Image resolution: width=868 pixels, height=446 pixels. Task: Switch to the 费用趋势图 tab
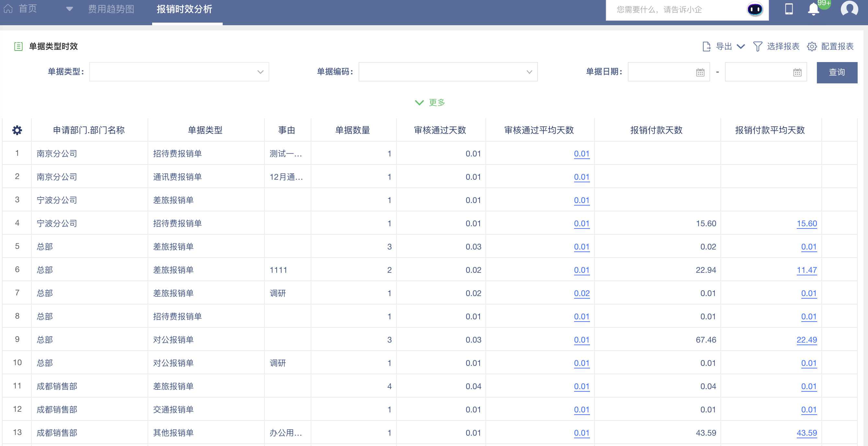click(x=111, y=9)
